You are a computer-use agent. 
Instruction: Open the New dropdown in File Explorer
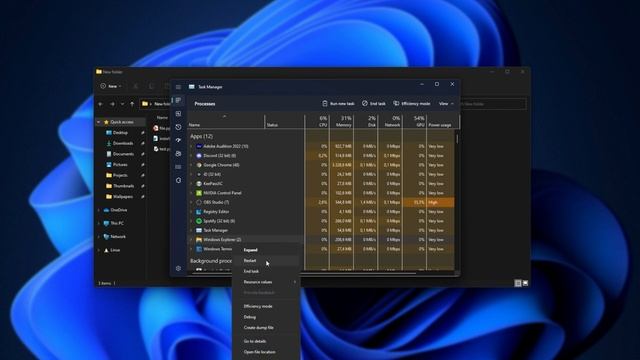click(111, 86)
